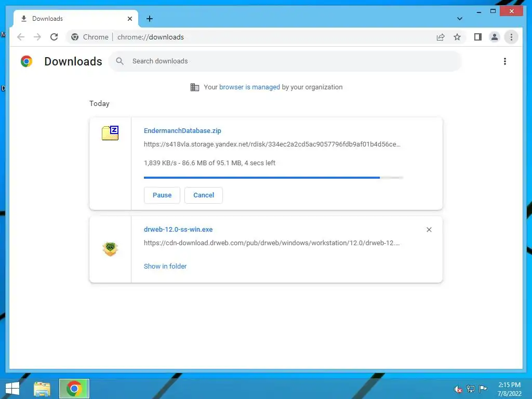532x399 pixels.
Task: Open the tab search chevron
Action: [x=459, y=19]
